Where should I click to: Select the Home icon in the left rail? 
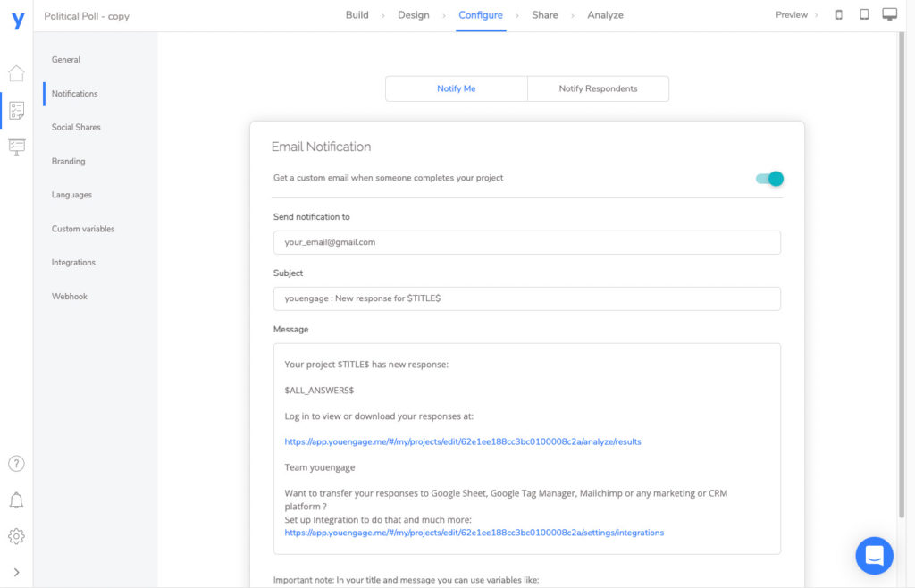[16, 73]
